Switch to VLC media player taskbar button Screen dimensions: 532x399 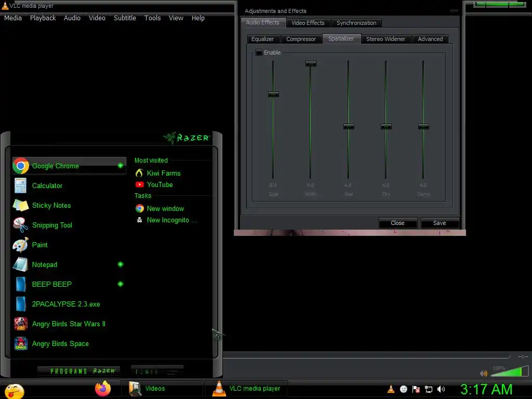pos(246,389)
